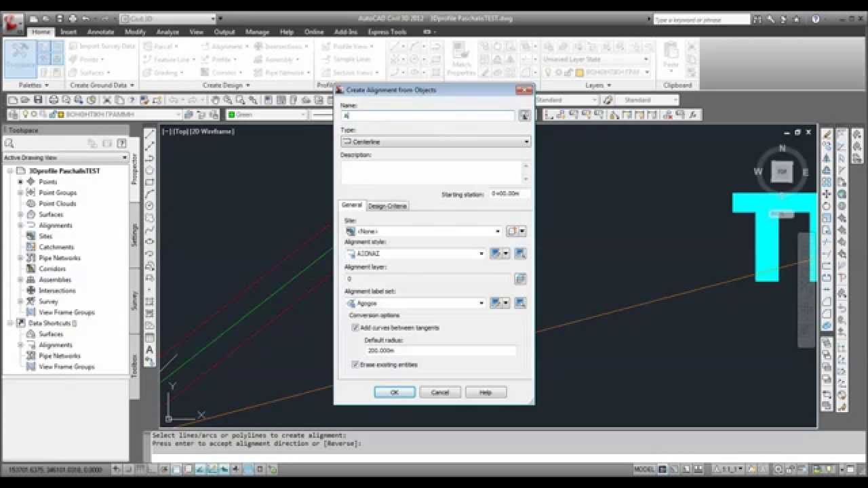868x488 pixels.
Task: Select the Pan hand tool in toolbar
Action: pyautogui.click(x=215, y=100)
